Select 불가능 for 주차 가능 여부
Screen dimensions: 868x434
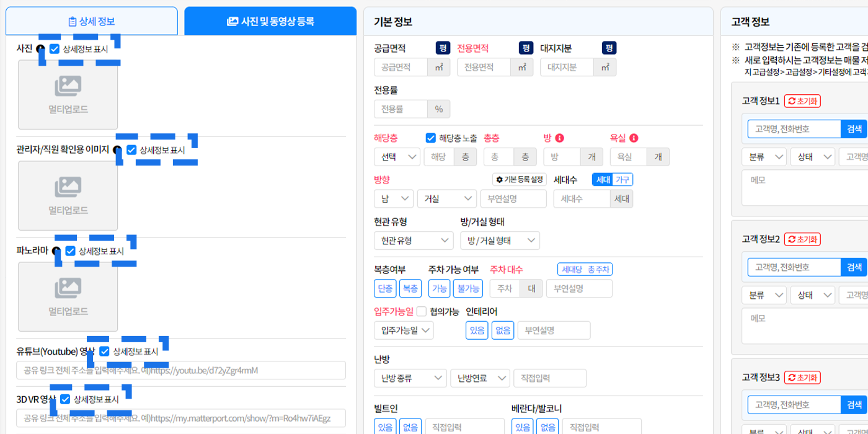pyautogui.click(x=468, y=288)
